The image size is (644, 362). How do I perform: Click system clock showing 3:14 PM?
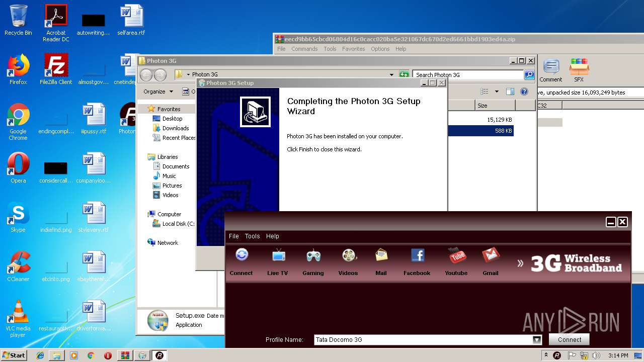[618, 355]
